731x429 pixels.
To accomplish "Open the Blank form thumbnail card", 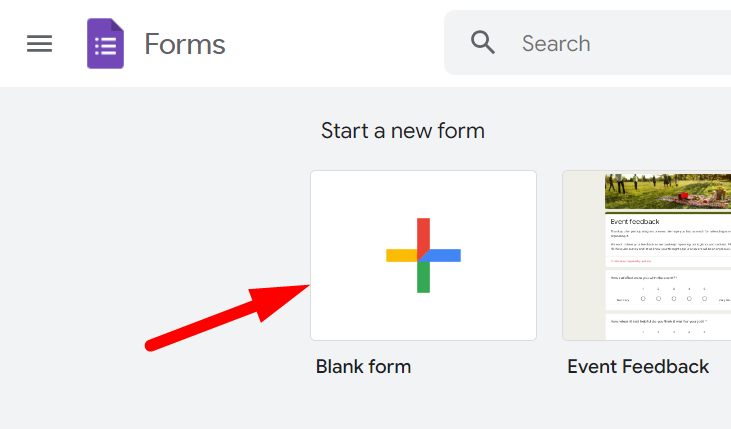I will 423,255.
